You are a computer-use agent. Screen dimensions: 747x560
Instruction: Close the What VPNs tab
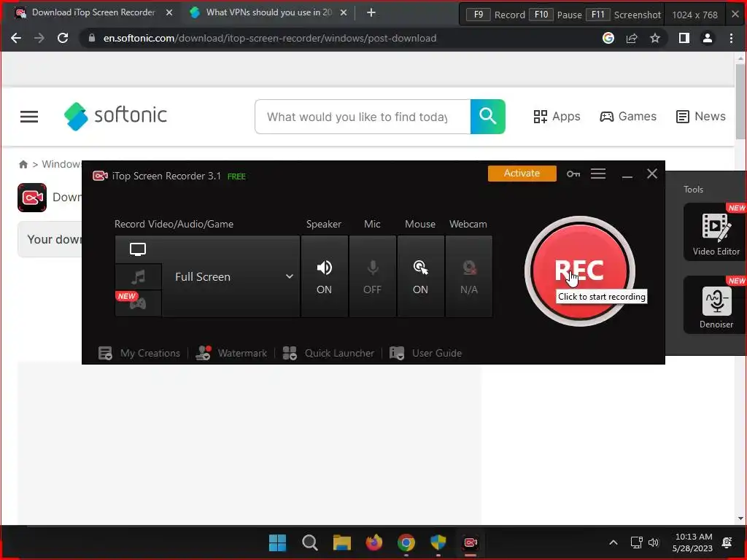(x=344, y=13)
